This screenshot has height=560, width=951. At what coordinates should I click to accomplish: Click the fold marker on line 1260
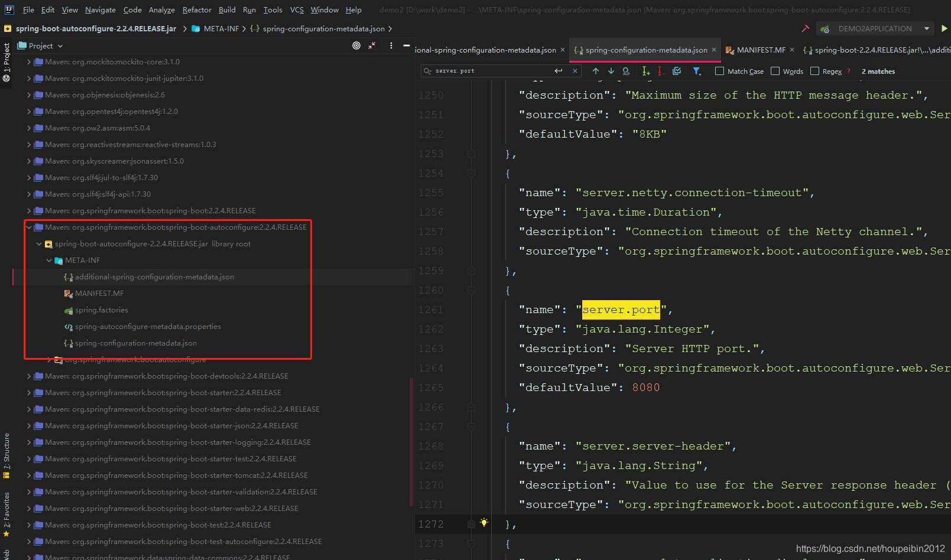pyautogui.click(x=471, y=290)
